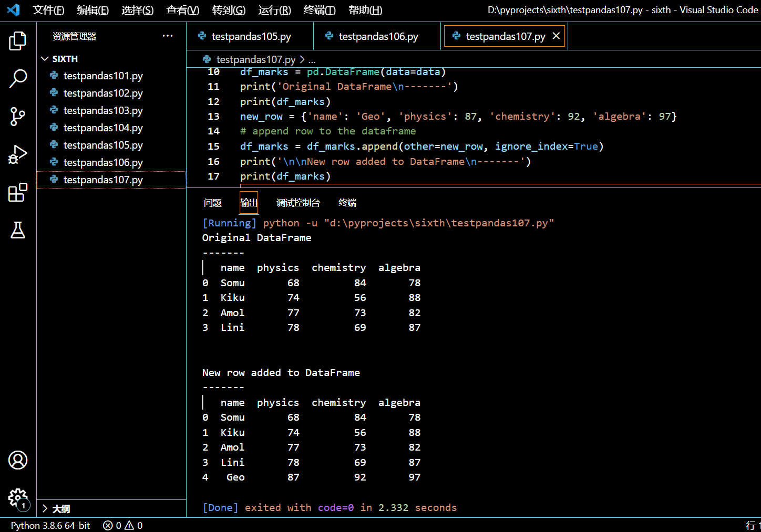Click the VS Code logo icon
The image size is (761, 532).
[x=14, y=9]
